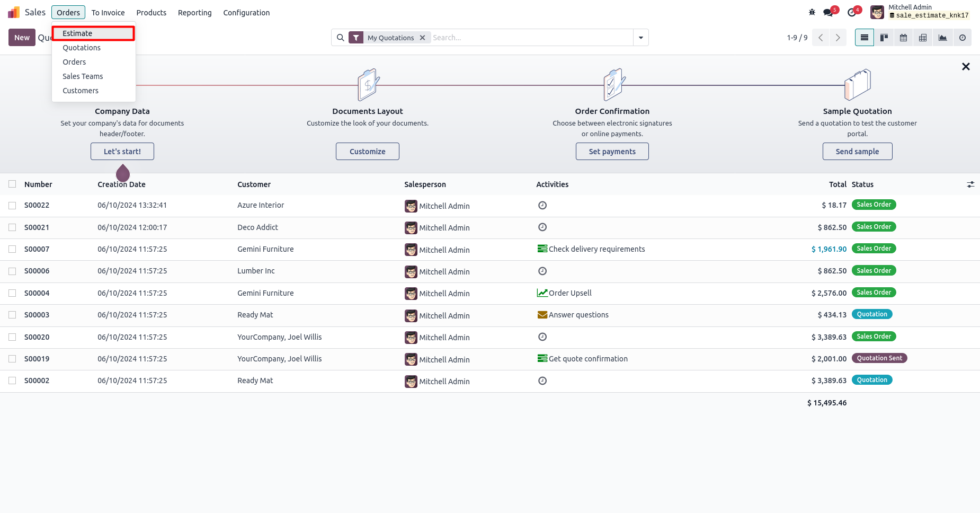Click the activity clock for S00022

542,205
